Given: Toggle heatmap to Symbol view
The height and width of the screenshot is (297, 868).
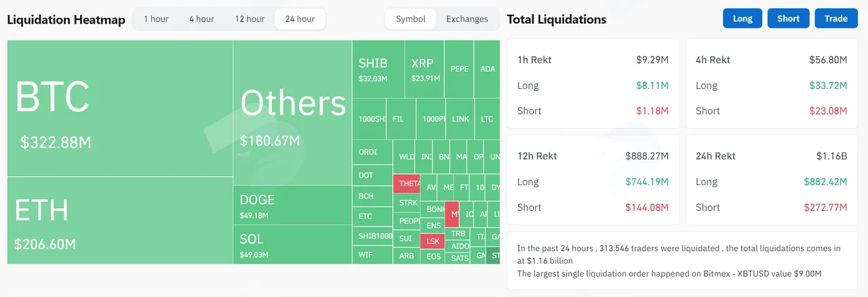Looking at the screenshot, I should pos(411,19).
